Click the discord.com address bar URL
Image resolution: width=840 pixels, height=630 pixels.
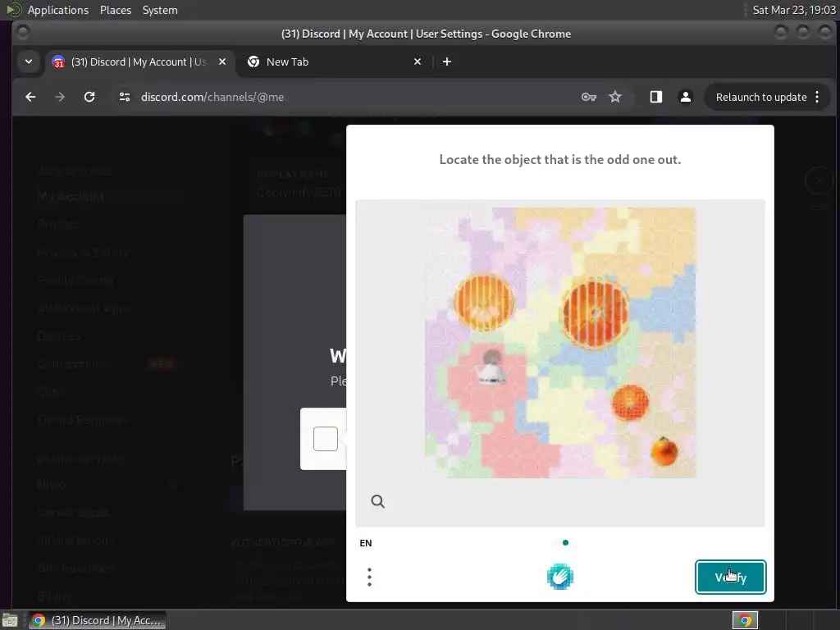[x=212, y=97]
